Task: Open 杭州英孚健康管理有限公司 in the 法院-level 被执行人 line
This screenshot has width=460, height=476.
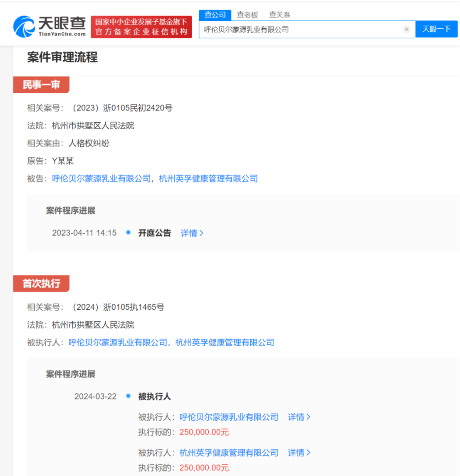Action: click(225, 343)
